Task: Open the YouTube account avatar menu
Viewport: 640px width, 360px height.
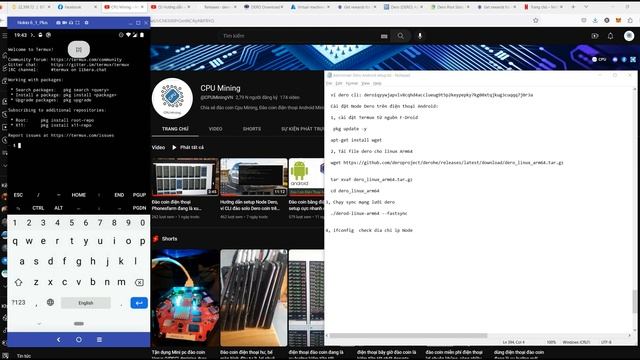Action: (x=629, y=36)
